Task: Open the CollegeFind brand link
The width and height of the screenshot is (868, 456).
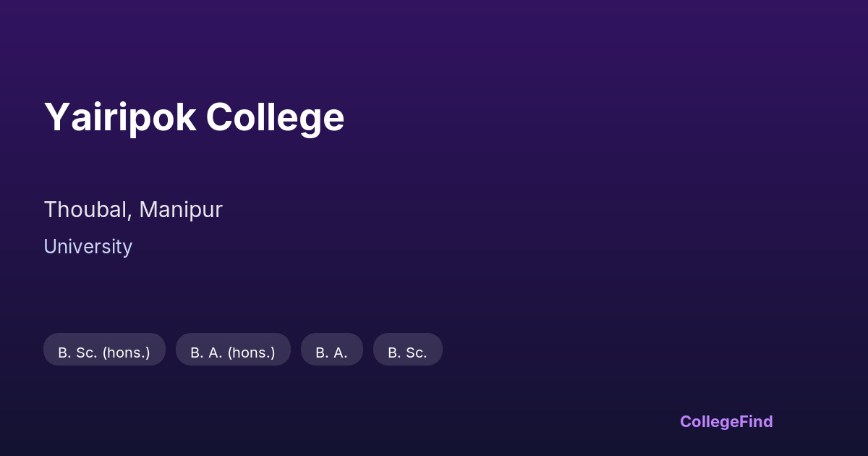Action: pyautogui.click(x=726, y=421)
